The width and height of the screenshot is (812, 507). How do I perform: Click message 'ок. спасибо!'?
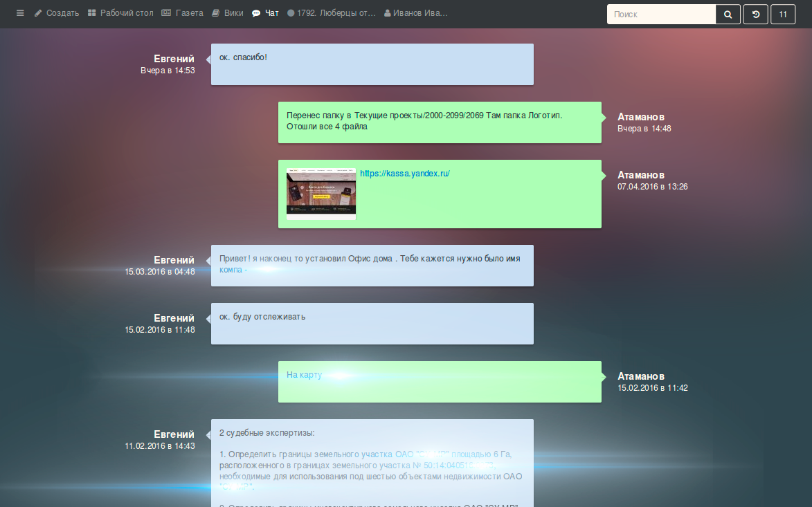point(372,64)
